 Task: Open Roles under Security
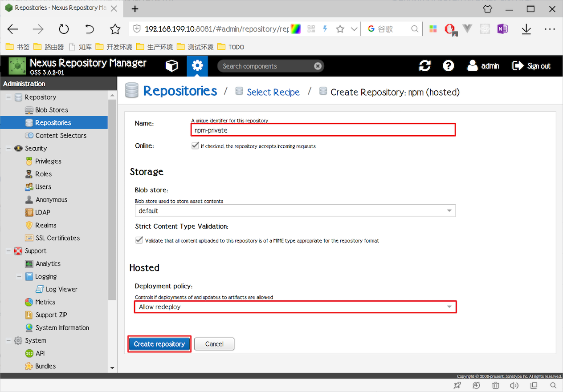[43, 174]
